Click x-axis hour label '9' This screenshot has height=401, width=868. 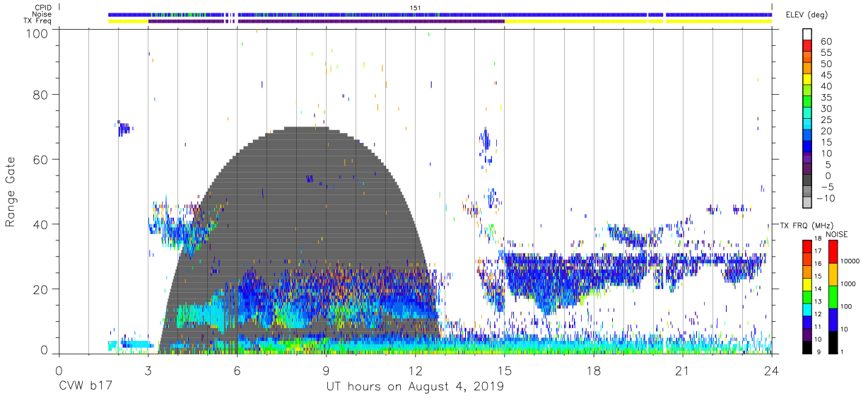(x=327, y=370)
